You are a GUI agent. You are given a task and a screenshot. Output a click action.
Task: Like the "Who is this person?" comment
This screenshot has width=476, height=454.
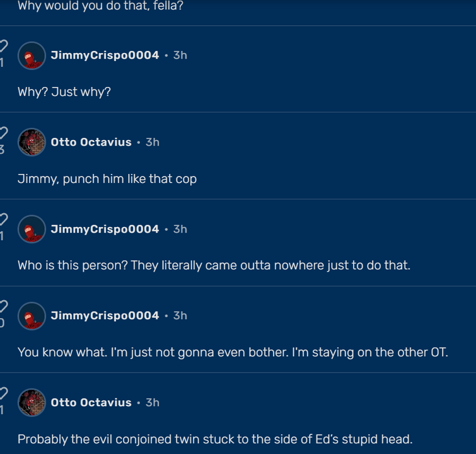pyautogui.click(x=3, y=219)
